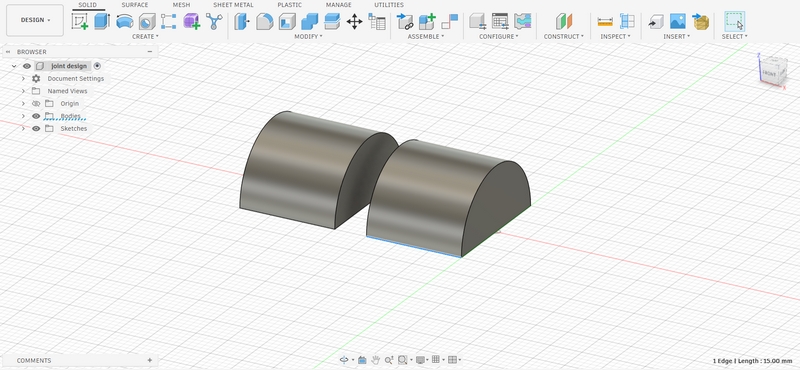Select the Offset Plane construct tool

coord(564,21)
